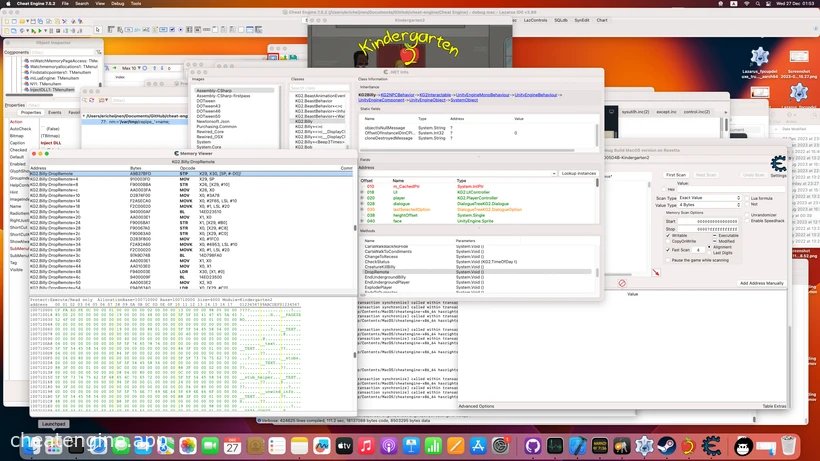This screenshot has width=820, height=461.
Task: Collapse the file path tree node
Action: 84,116
